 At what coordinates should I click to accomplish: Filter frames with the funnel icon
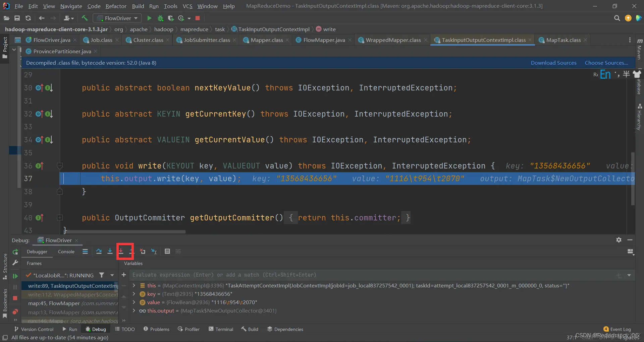click(102, 275)
